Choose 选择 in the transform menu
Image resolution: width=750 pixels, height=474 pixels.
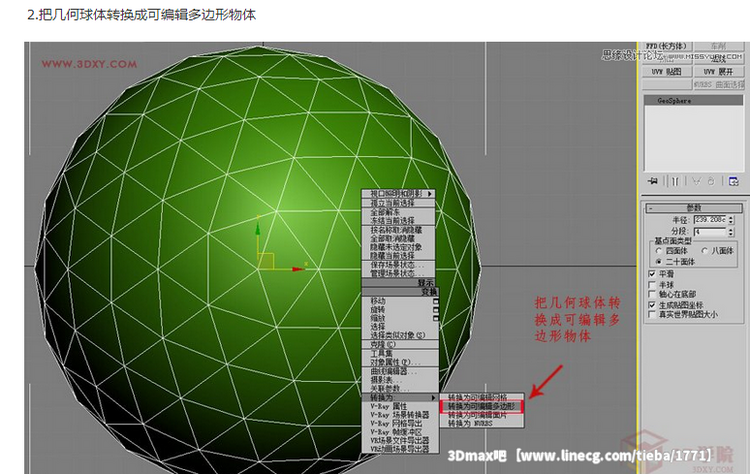point(400,327)
